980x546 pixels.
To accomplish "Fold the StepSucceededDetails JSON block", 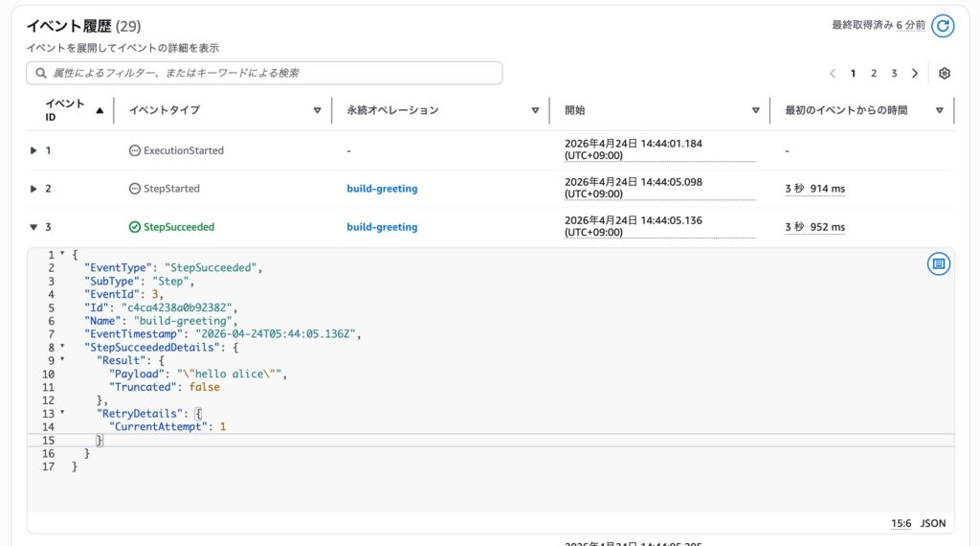I will 63,347.
